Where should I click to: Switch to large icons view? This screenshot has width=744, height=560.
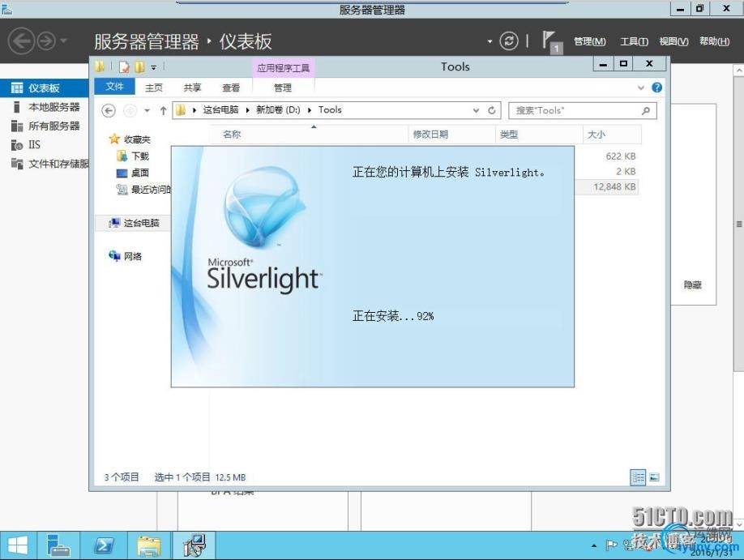(x=654, y=477)
